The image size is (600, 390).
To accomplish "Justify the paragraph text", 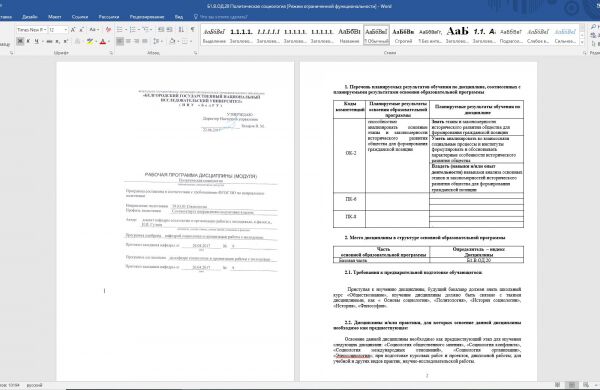I will click(145, 41).
